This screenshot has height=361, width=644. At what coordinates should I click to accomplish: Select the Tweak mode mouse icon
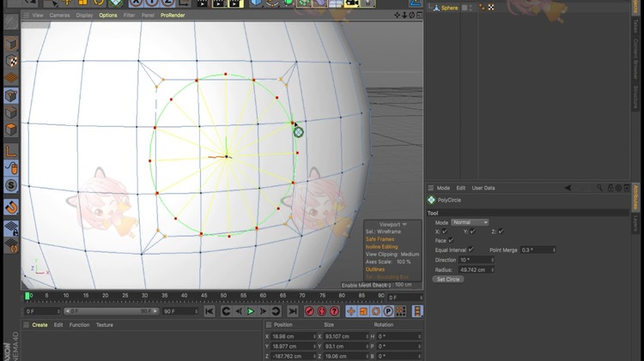pyautogui.click(x=11, y=168)
